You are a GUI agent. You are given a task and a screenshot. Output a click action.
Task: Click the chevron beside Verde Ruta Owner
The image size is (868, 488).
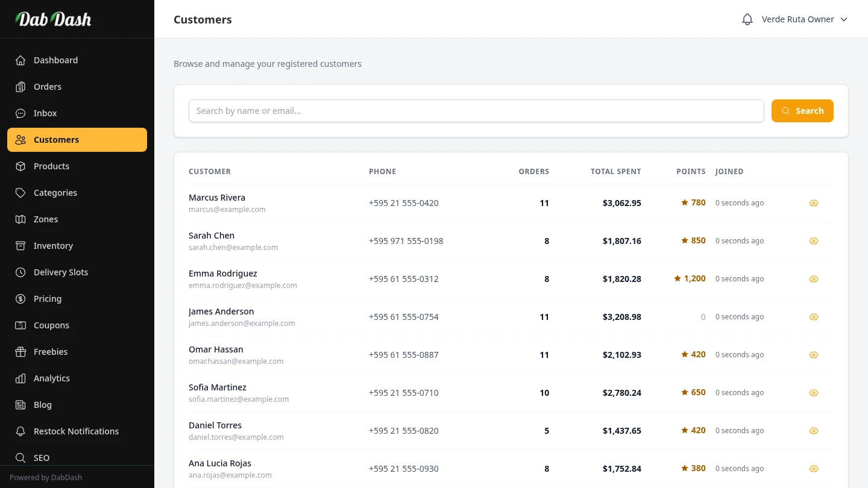(x=844, y=19)
